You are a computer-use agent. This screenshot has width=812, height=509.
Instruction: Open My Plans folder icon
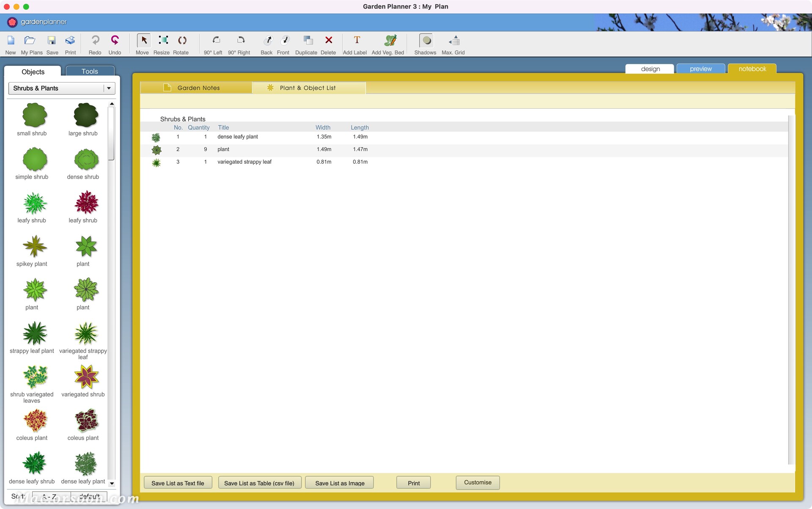pos(30,41)
